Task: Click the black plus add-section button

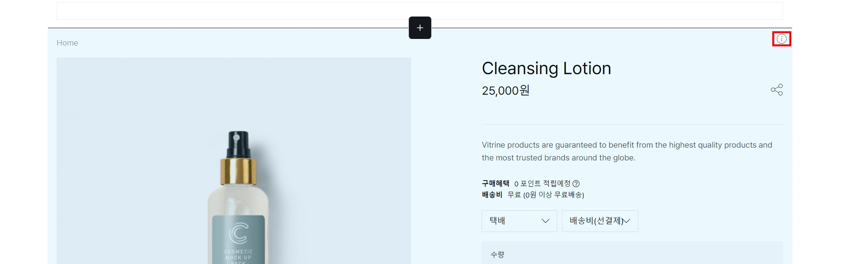Action: click(420, 28)
